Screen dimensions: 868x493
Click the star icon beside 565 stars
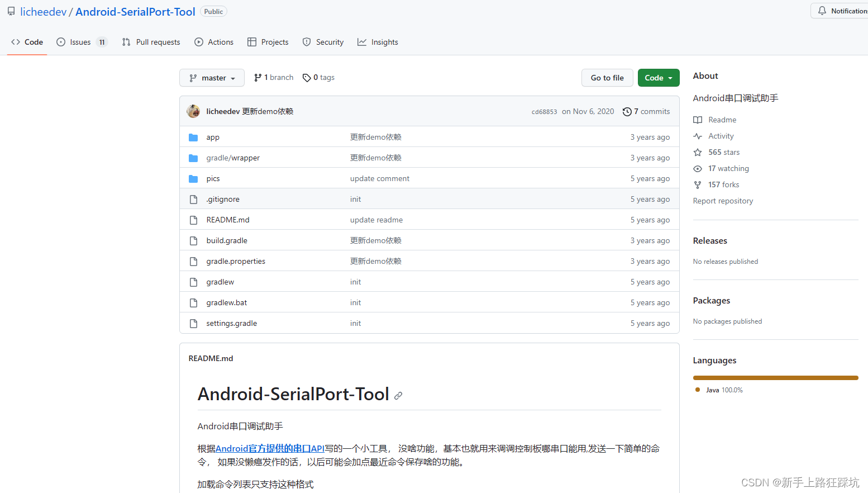tap(698, 152)
